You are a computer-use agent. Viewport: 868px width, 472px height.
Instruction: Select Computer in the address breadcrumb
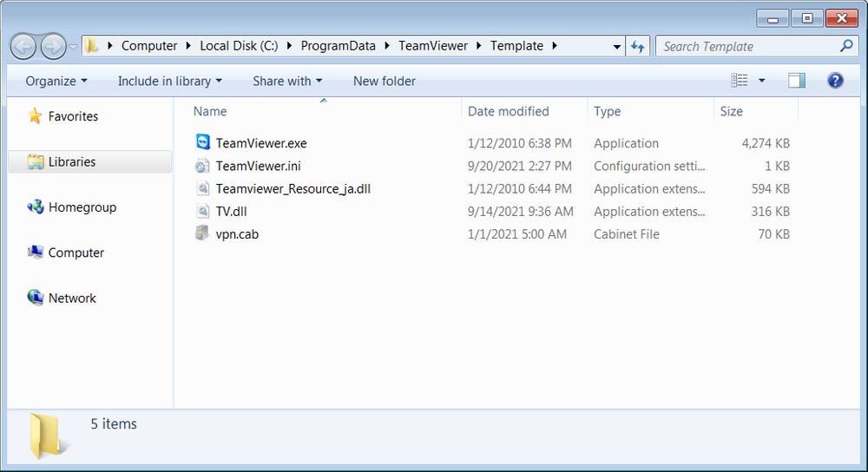[149, 46]
